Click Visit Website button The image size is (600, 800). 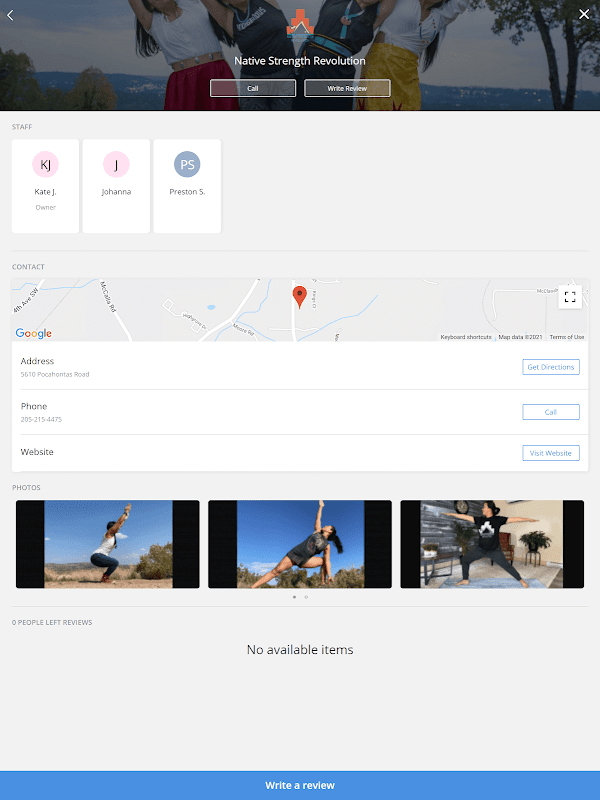pos(551,453)
